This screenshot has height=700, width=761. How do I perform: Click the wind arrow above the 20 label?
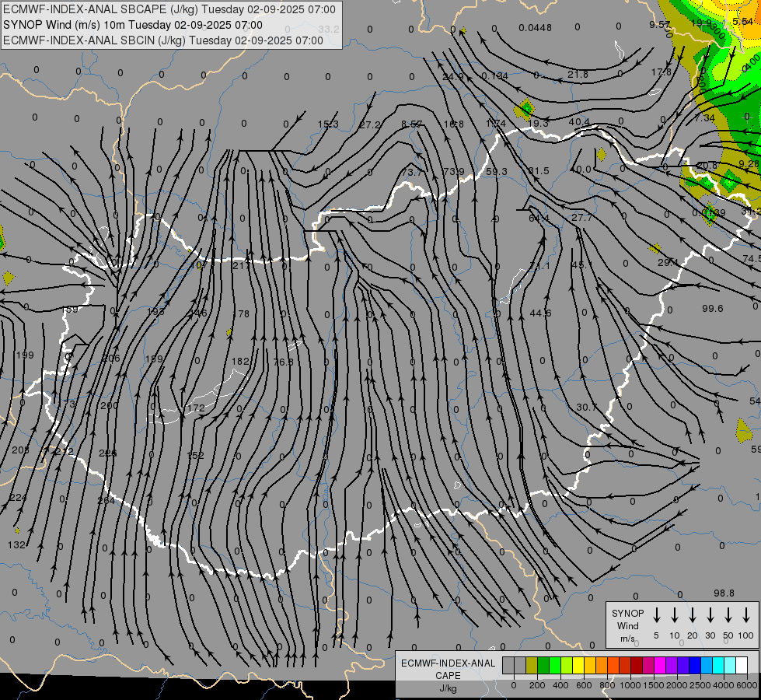click(x=692, y=615)
